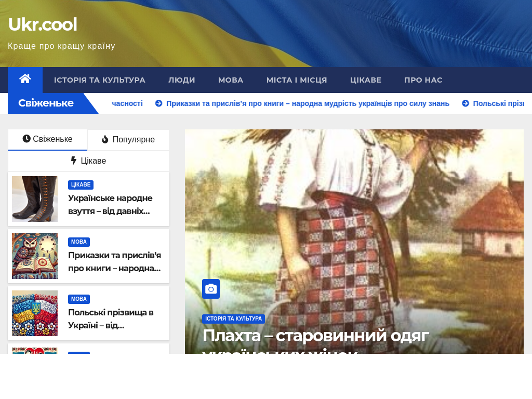Open the Міста і місця menu item
532x399 pixels.
pyautogui.click(x=297, y=80)
